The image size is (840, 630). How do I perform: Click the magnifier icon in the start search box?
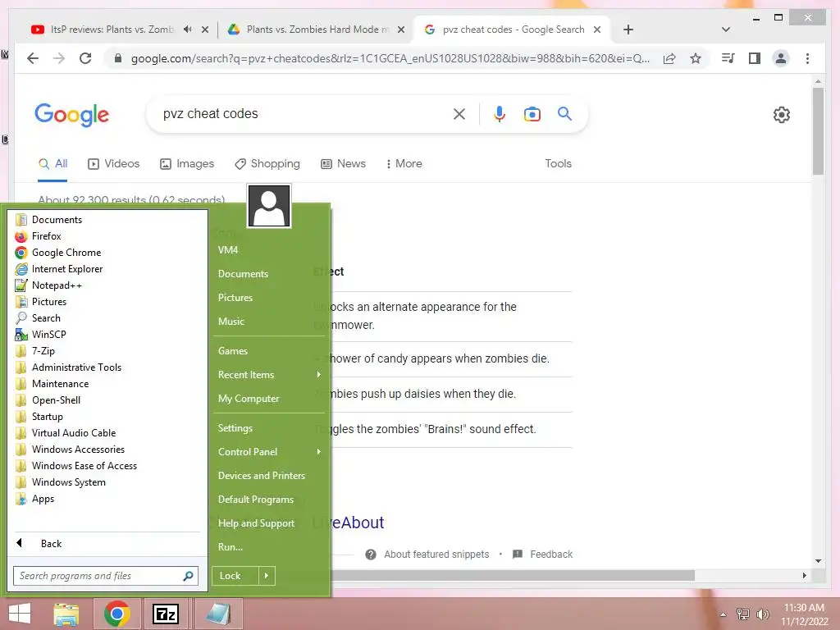[188, 576]
